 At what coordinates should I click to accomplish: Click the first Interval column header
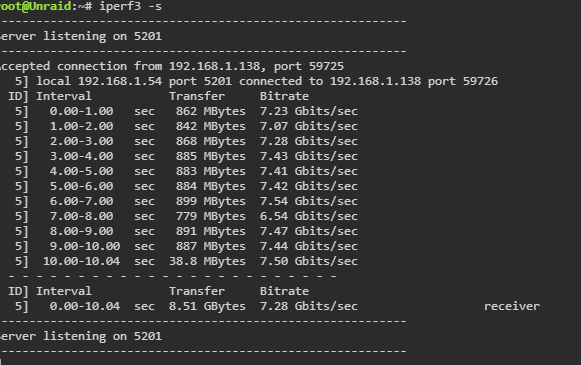click(64, 96)
